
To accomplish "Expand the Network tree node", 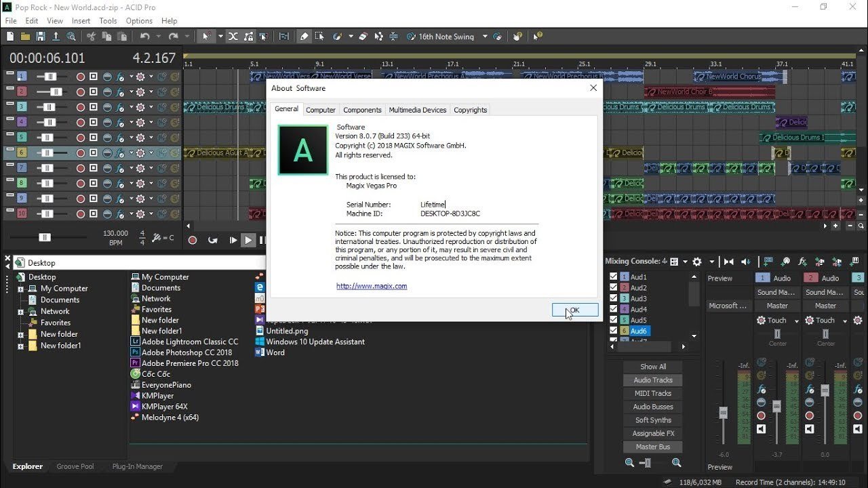I will tap(21, 312).
